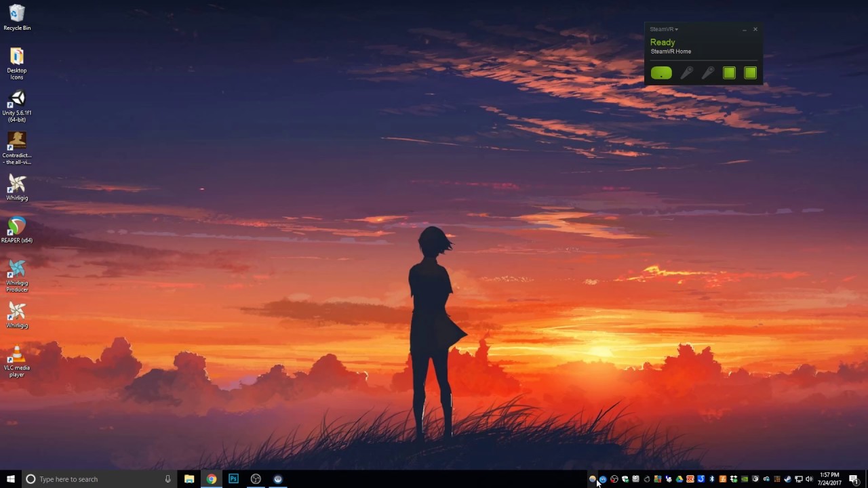Click the OBS system tray icon

pyautogui.click(x=614, y=479)
